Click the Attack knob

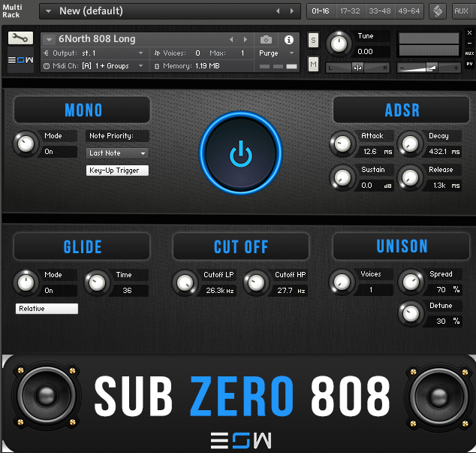342,144
